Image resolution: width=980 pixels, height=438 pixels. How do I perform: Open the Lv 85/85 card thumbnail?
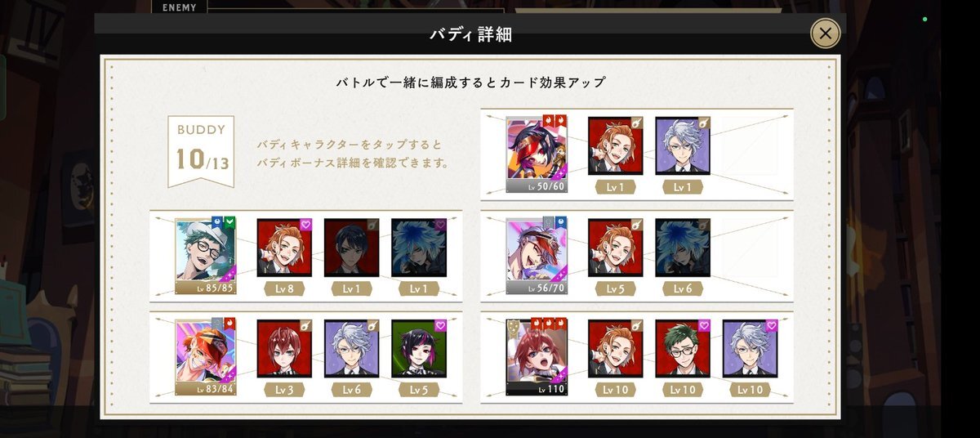(204, 255)
